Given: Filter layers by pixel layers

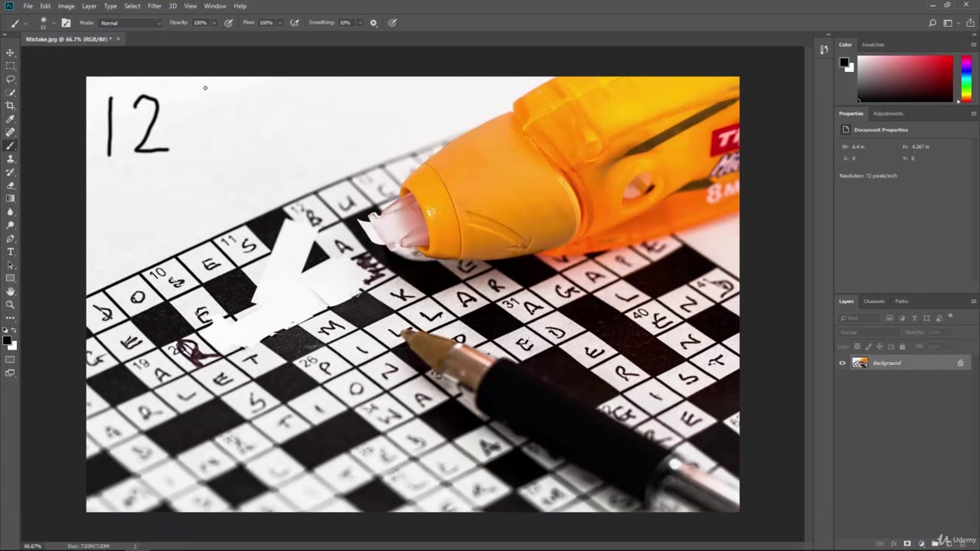Looking at the screenshot, I should point(890,318).
